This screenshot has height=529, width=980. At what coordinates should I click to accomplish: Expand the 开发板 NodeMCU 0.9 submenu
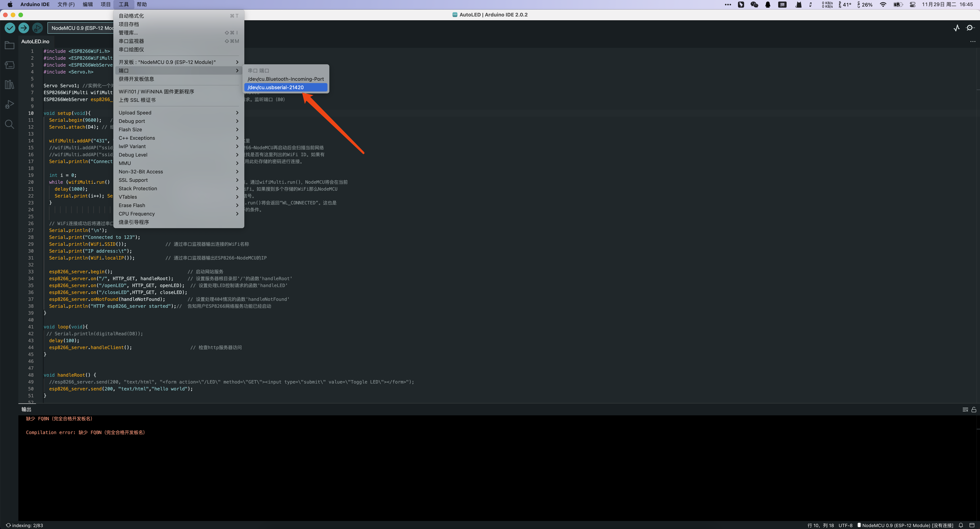[x=179, y=62]
